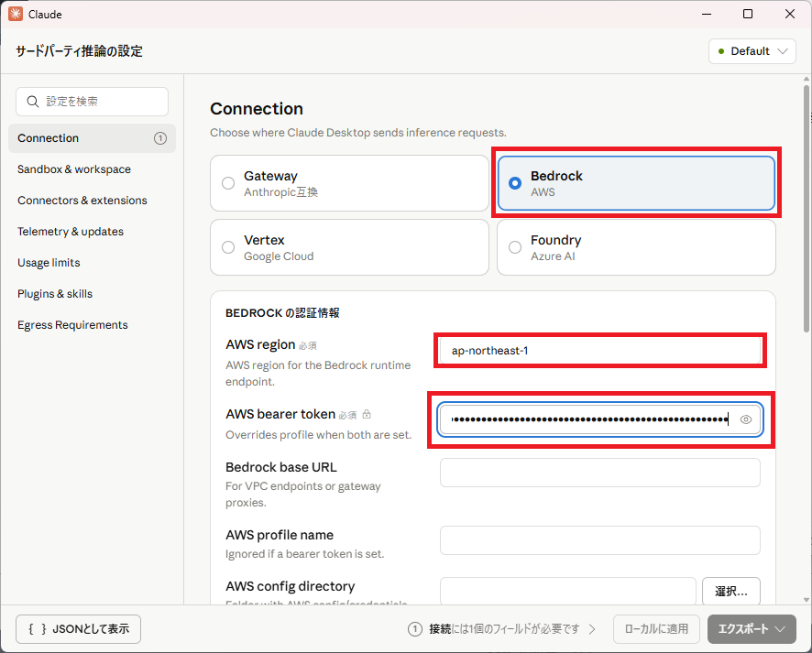Click the Bedrock base URL field

coord(600,473)
